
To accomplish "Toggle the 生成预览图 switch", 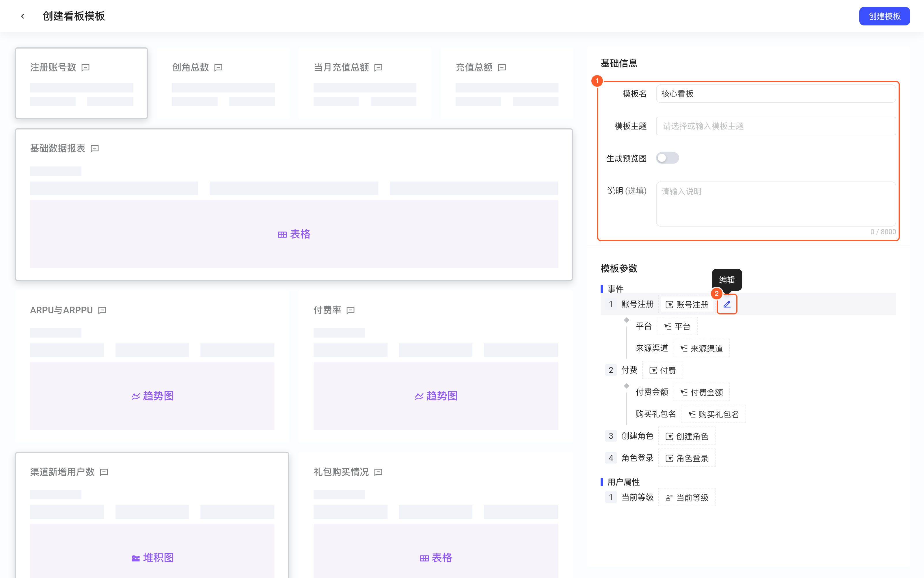I will coord(667,158).
